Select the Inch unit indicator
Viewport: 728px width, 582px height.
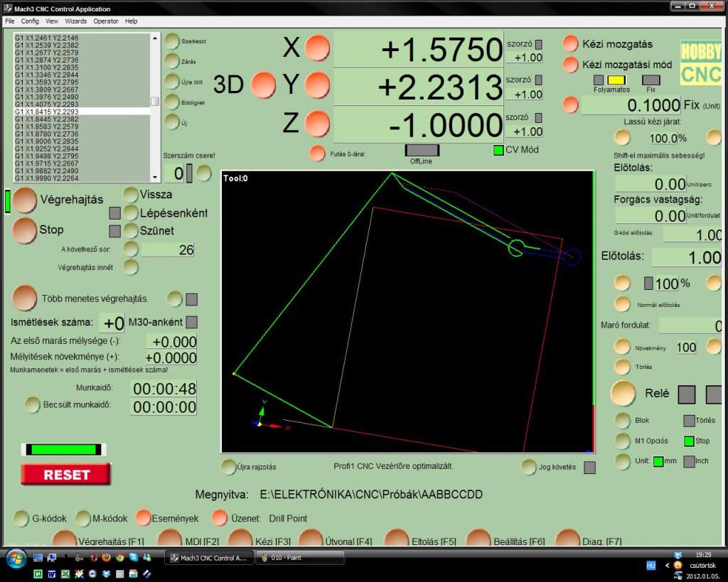[x=688, y=461]
